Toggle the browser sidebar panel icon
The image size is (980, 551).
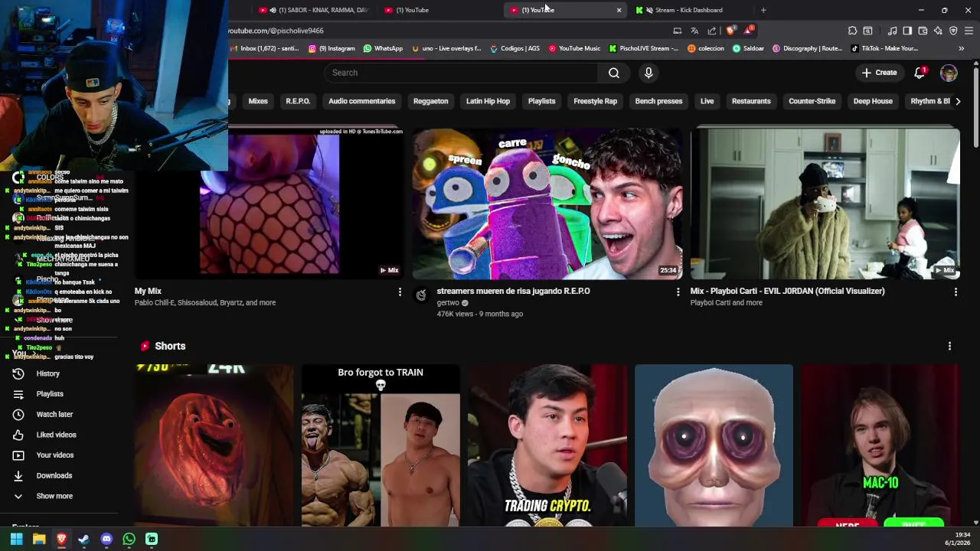(907, 31)
